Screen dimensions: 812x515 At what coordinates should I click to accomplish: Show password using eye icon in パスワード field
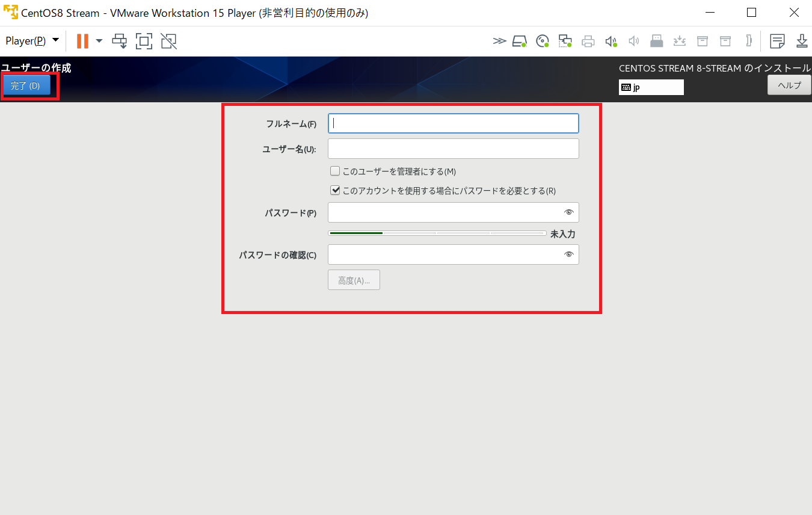[568, 212]
